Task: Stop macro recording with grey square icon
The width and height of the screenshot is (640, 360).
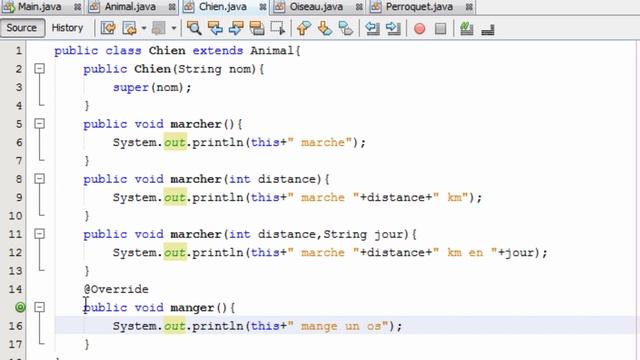Action: pyautogui.click(x=440, y=29)
